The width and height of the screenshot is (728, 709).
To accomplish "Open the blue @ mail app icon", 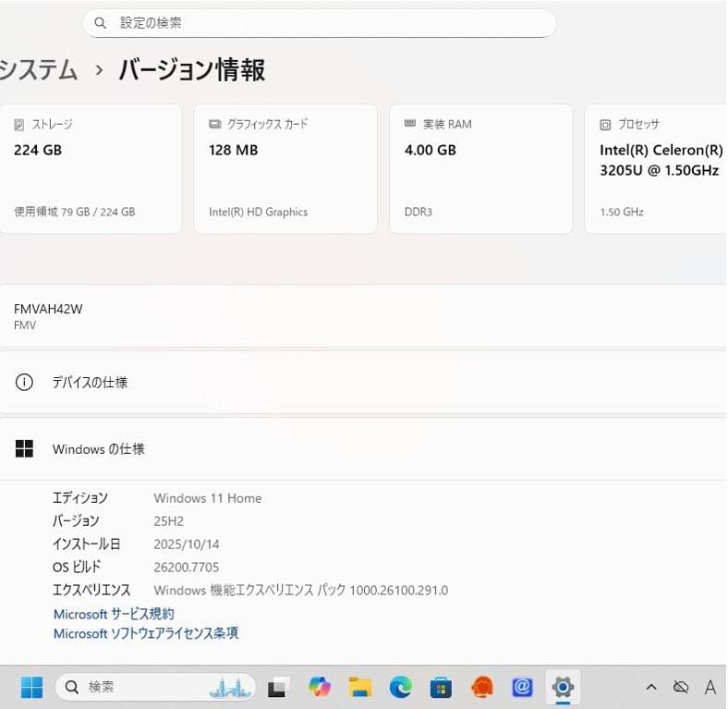I will (522, 687).
